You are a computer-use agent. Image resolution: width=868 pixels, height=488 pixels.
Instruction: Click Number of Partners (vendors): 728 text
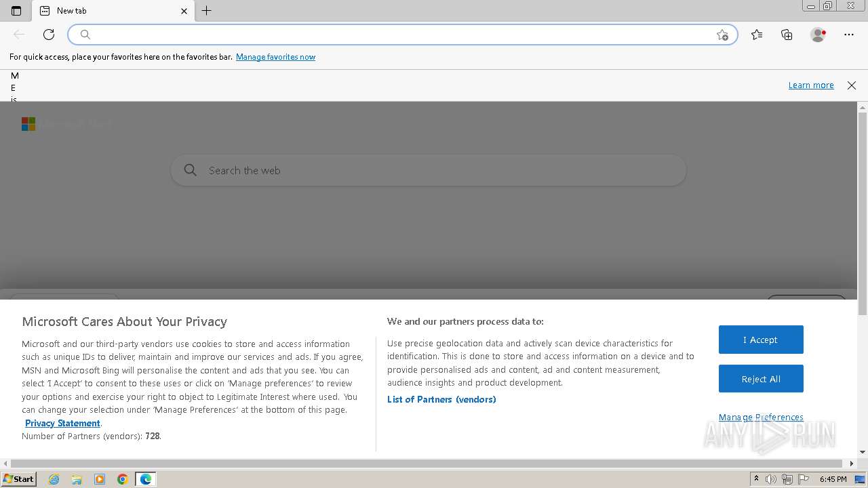point(92,436)
